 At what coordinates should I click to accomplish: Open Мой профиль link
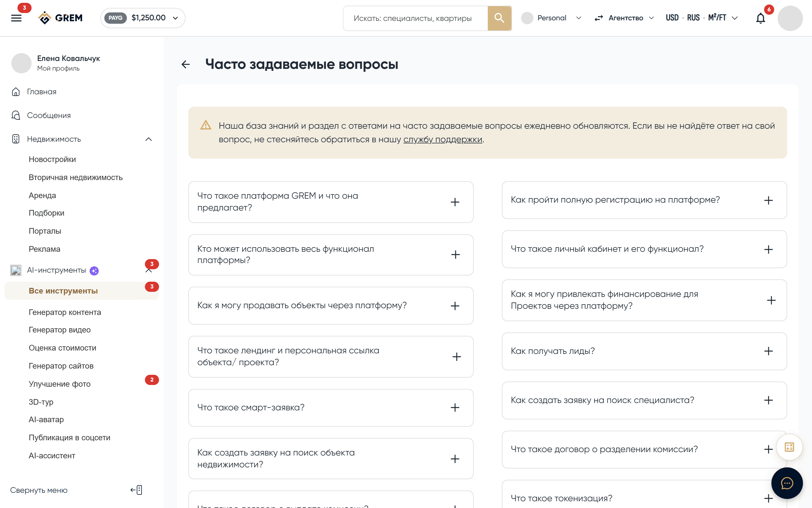[58, 69]
